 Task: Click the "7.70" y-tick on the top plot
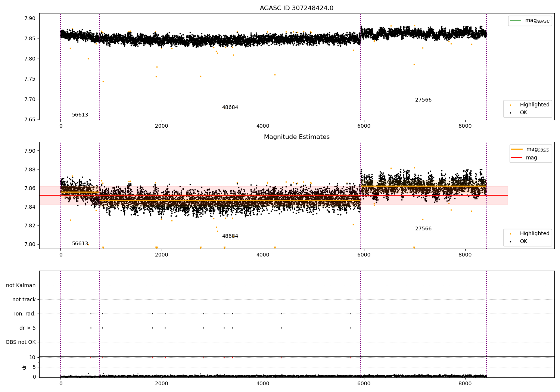click(30, 100)
